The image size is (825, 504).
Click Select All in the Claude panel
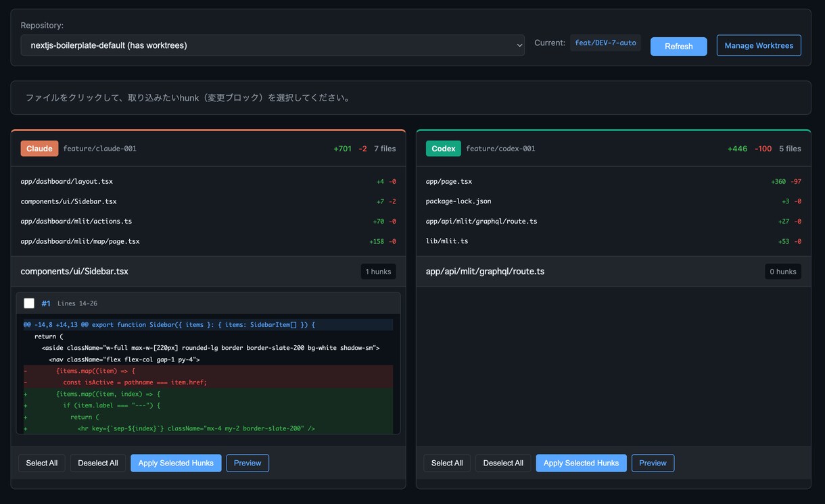coord(42,463)
